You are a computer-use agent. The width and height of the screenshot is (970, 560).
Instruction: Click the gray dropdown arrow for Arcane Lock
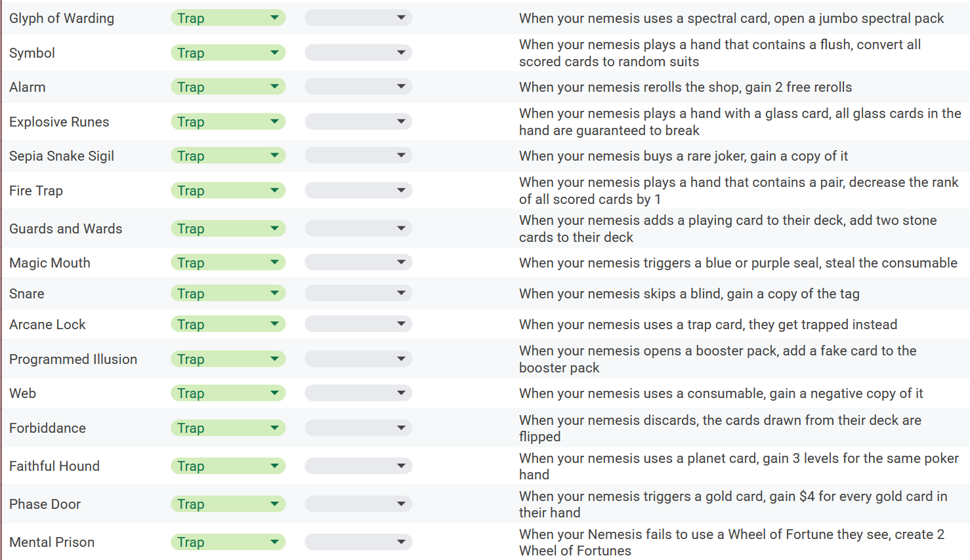401,324
